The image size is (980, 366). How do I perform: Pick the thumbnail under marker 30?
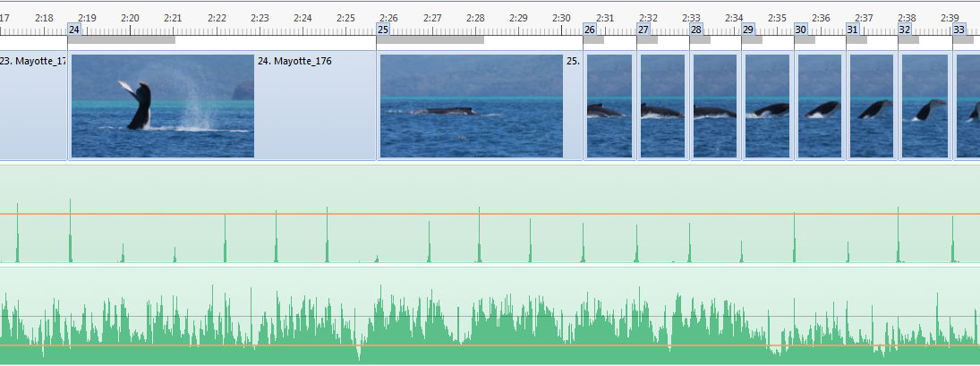click(819, 106)
